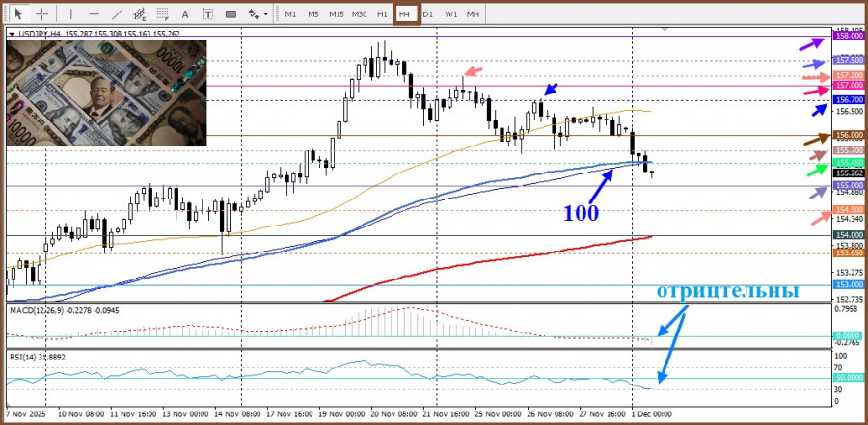Screen dimensions: 868x425
Task: Switch to the M15 timeframe
Action: (336, 14)
